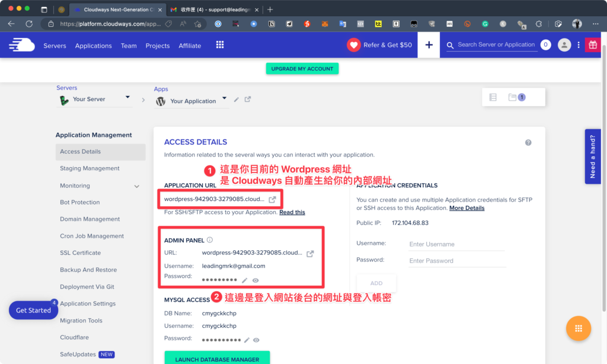The height and width of the screenshot is (364, 607).
Task: Expand the Monitoring sidebar section
Action: coord(137,186)
